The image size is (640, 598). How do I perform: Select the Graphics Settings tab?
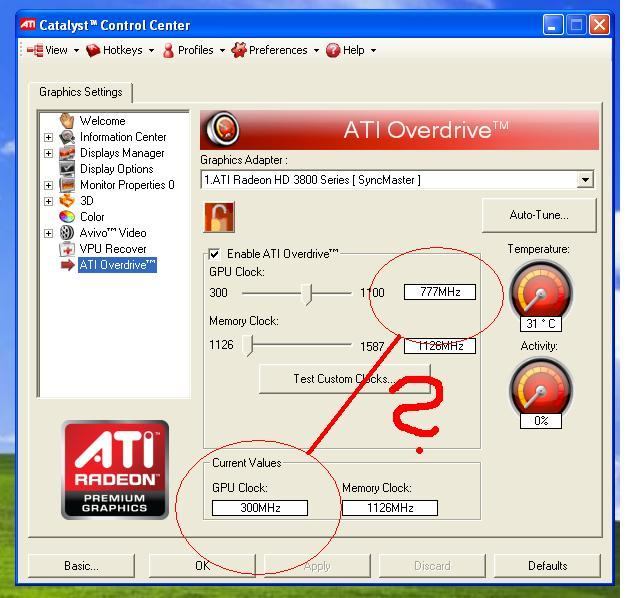[x=81, y=92]
